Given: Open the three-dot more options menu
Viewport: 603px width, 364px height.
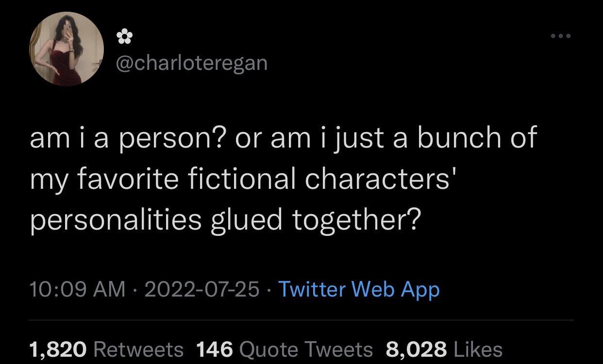Looking at the screenshot, I should point(561,36).
